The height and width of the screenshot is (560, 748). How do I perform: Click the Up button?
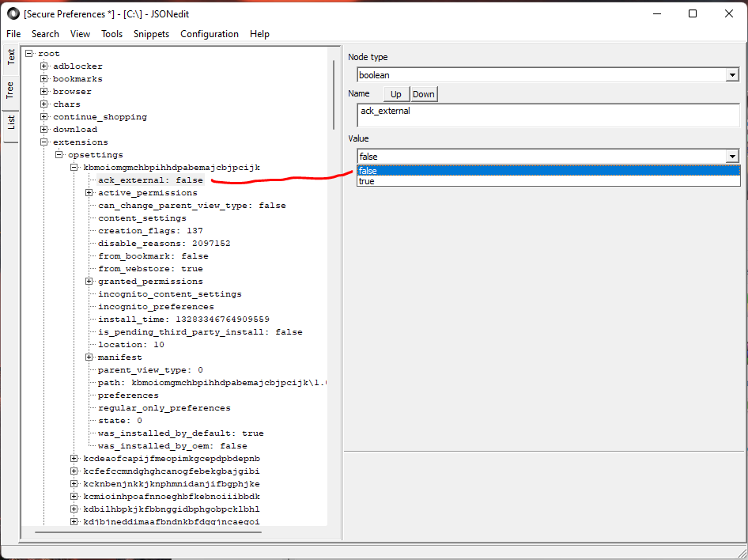396,94
